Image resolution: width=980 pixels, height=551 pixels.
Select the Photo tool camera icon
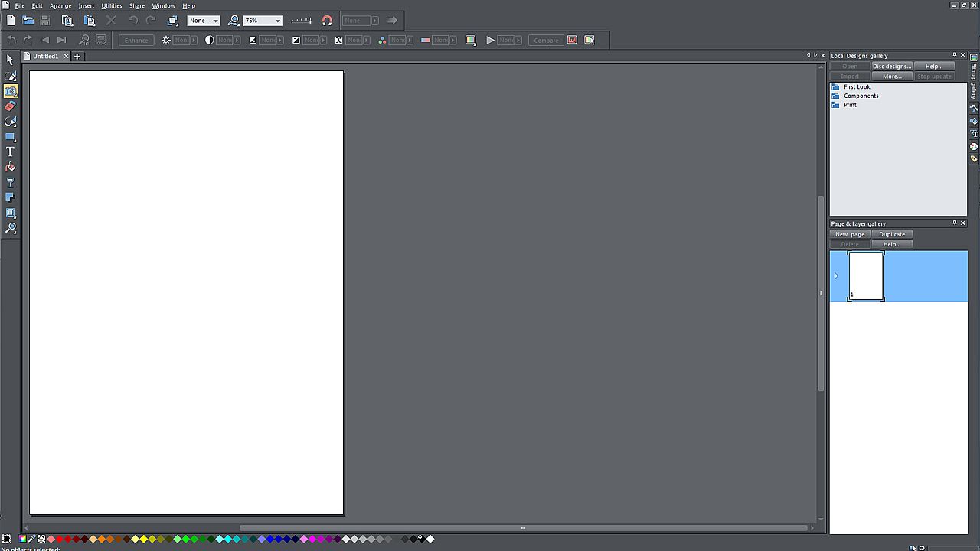(10, 91)
